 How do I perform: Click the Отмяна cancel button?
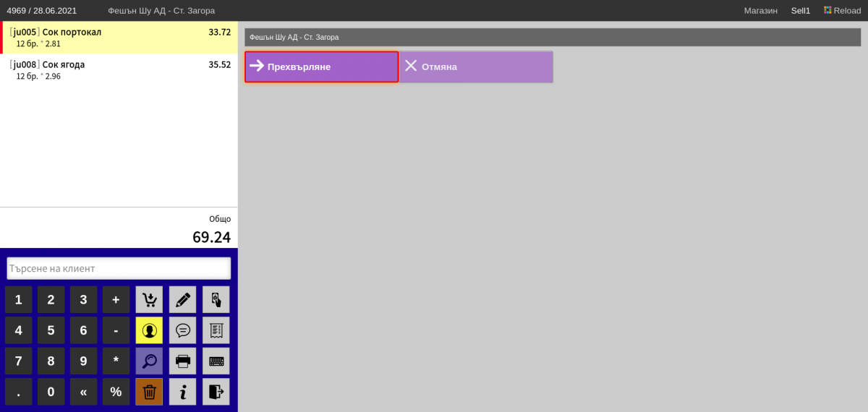coord(476,66)
